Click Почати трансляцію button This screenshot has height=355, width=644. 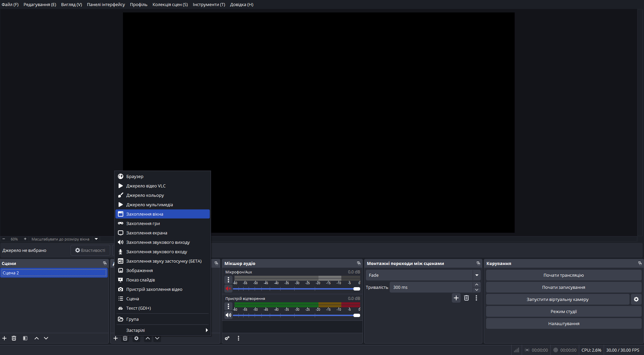[x=563, y=275]
